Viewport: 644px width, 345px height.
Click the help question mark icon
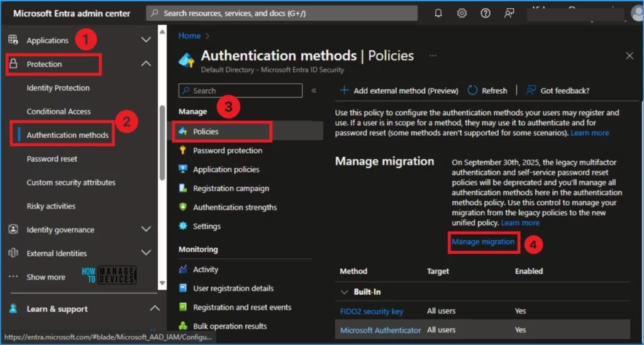(x=486, y=13)
